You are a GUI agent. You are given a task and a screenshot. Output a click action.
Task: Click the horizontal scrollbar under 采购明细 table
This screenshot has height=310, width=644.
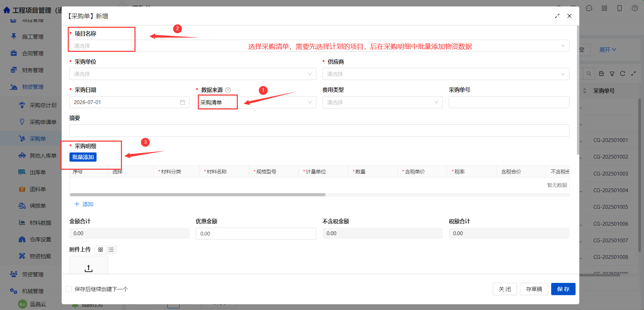click(198, 195)
